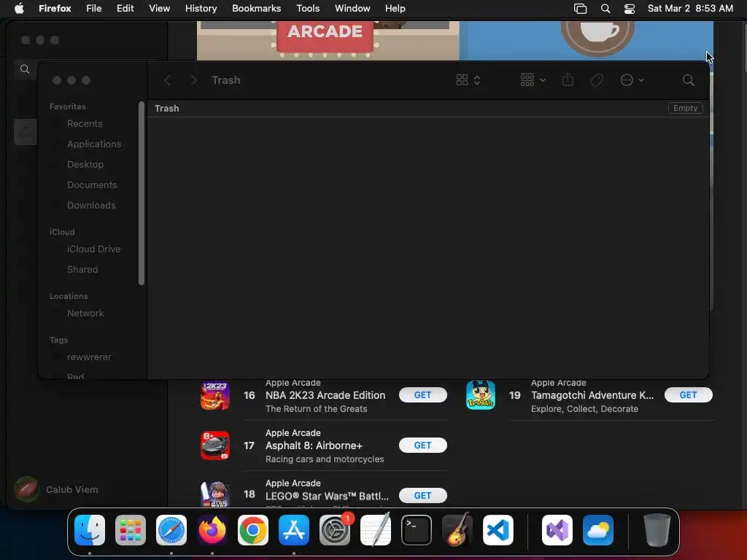747x560 pixels.
Task: Open System Settings with badge in Dock
Action: coord(335,530)
